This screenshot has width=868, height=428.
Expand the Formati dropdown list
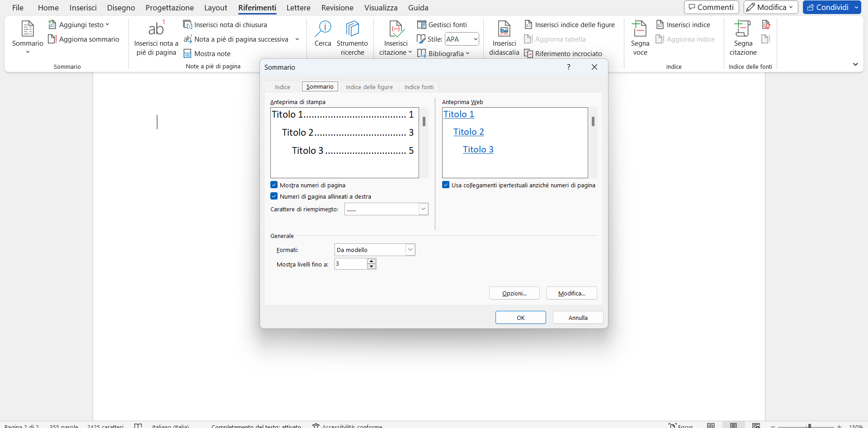click(x=410, y=250)
